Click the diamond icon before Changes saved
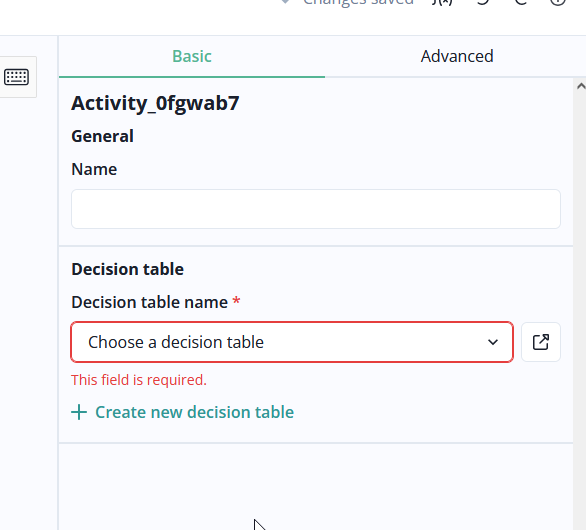The image size is (586, 530). point(285,2)
